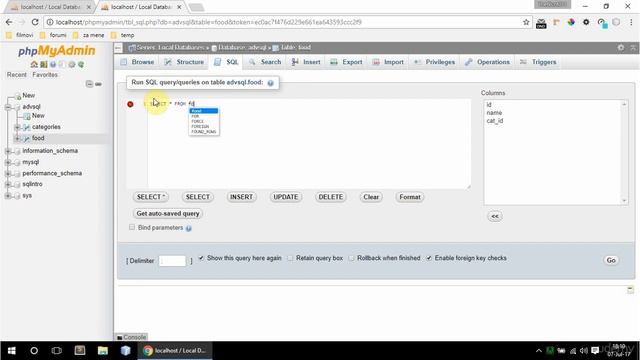Go back with the browser back arrow
The height and width of the screenshot is (360, 640).
coord(9,22)
